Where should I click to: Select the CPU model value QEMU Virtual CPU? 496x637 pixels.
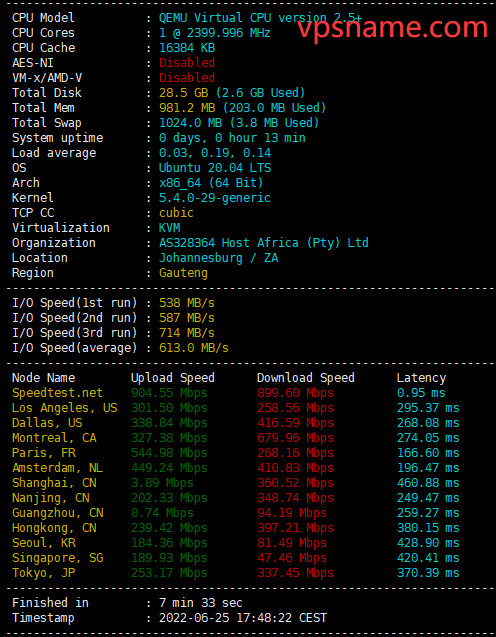click(260, 18)
